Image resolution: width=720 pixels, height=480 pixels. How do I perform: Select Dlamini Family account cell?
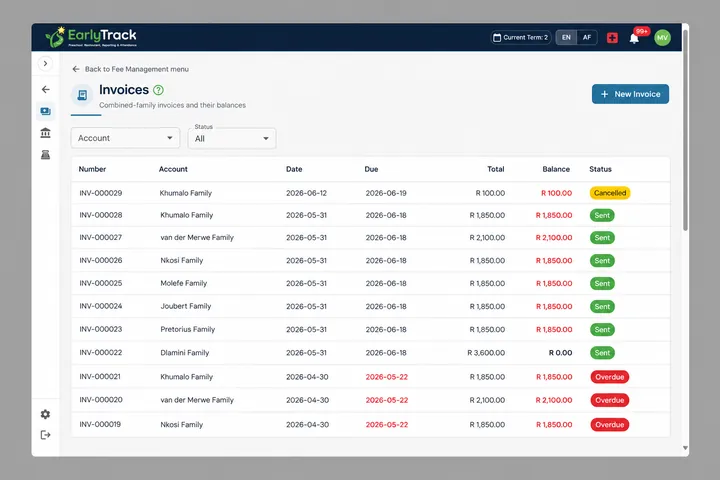[x=185, y=353]
